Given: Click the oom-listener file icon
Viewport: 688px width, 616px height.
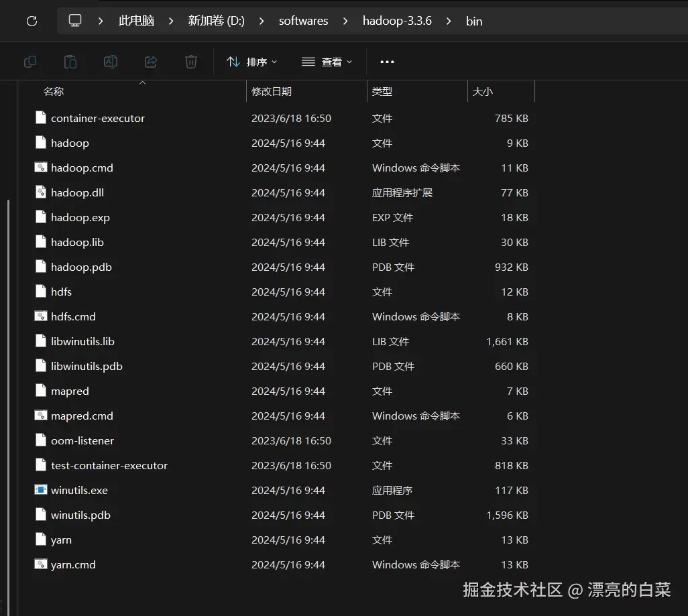Looking at the screenshot, I should [41, 440].
